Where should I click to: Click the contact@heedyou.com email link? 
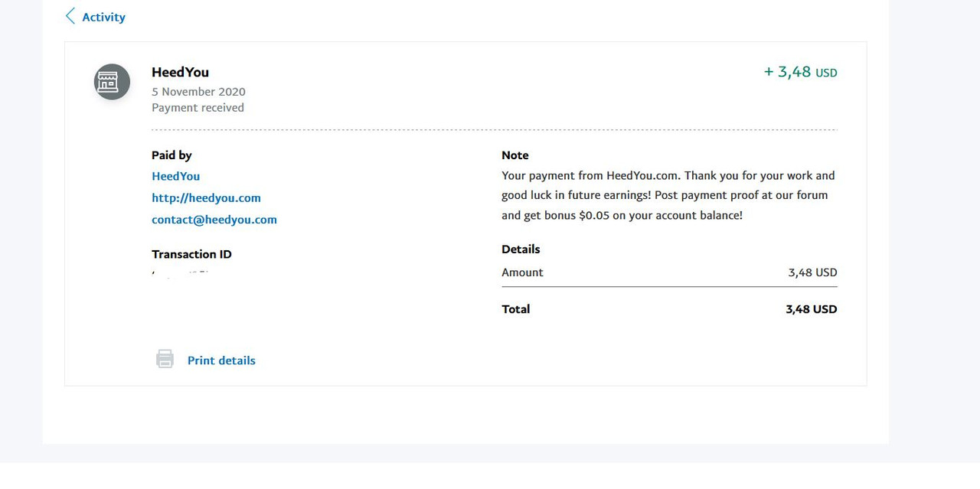coord(214,220)
